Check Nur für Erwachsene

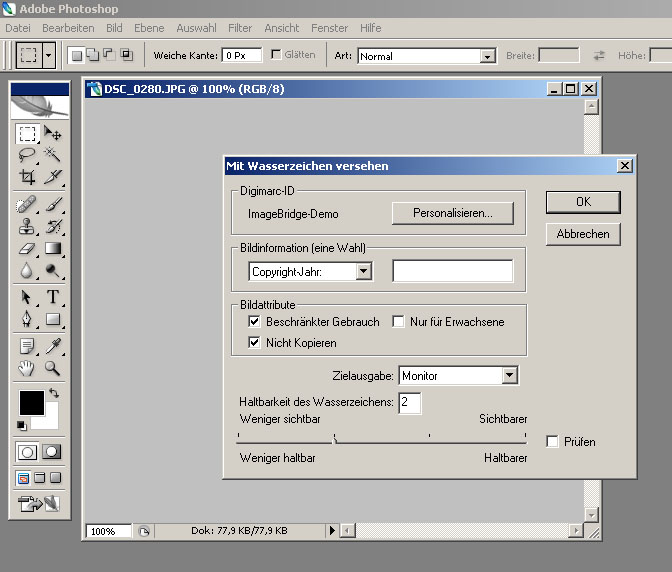point(398,321)
